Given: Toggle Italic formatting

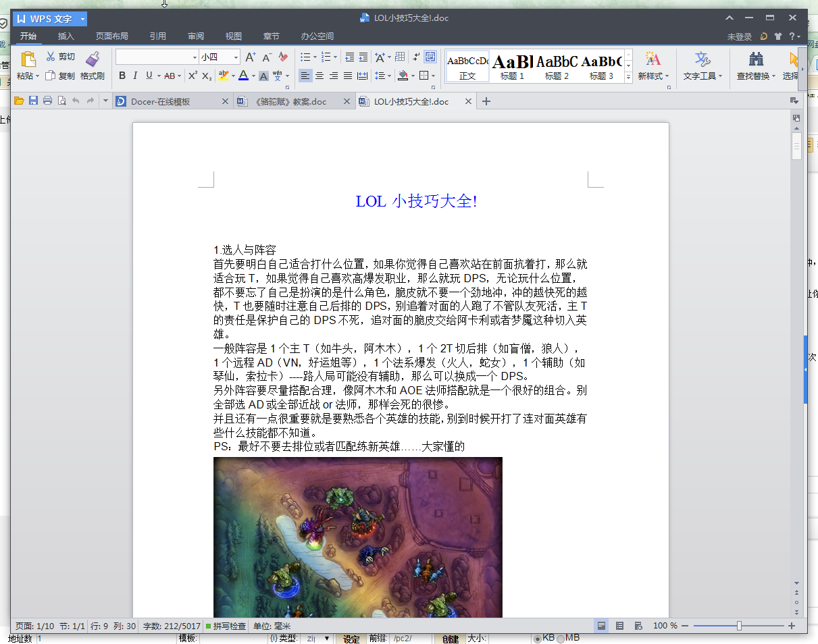Looking at the screenshot, I should (135, 76).
